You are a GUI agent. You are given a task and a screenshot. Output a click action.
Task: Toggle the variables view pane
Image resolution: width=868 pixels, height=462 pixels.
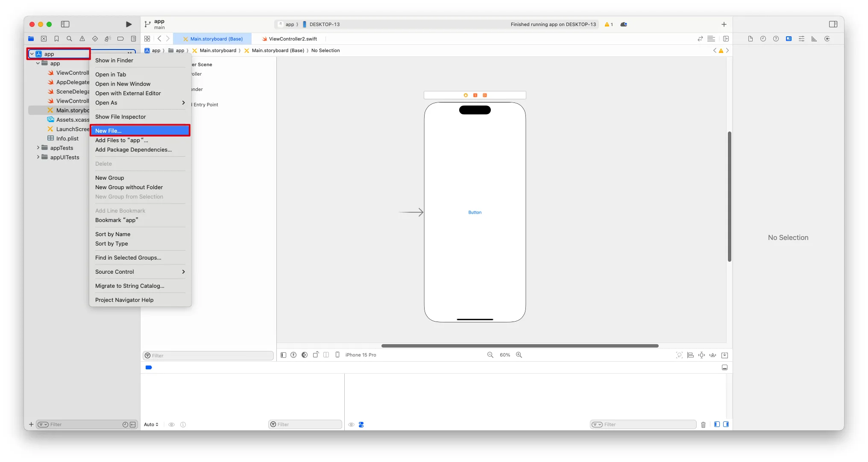click(717, 424)
